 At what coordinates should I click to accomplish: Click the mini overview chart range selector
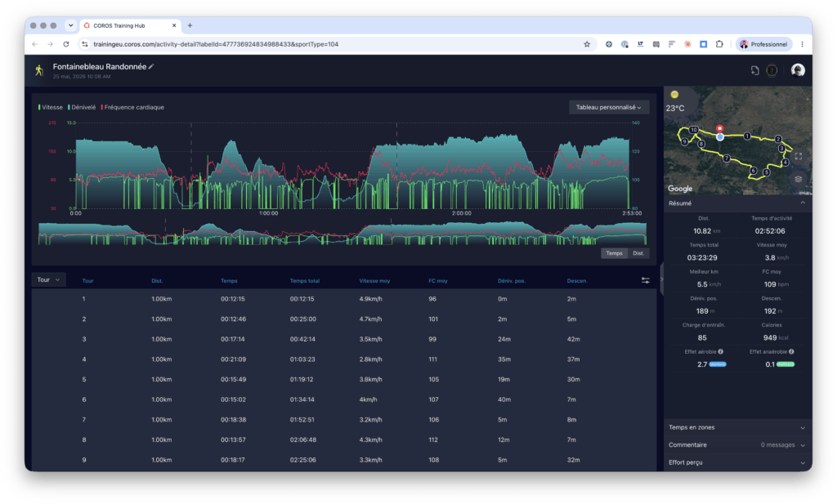coord(342,233)
